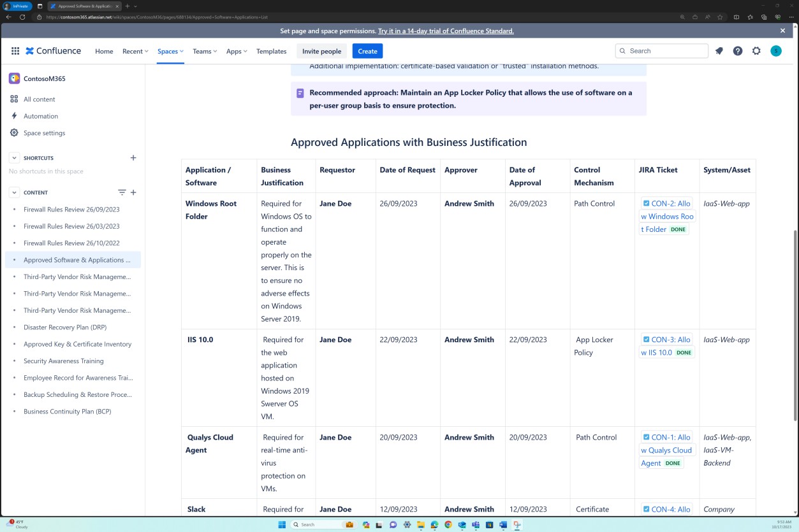
Task: Open your profile avatar menu
Action: (776, 51)
